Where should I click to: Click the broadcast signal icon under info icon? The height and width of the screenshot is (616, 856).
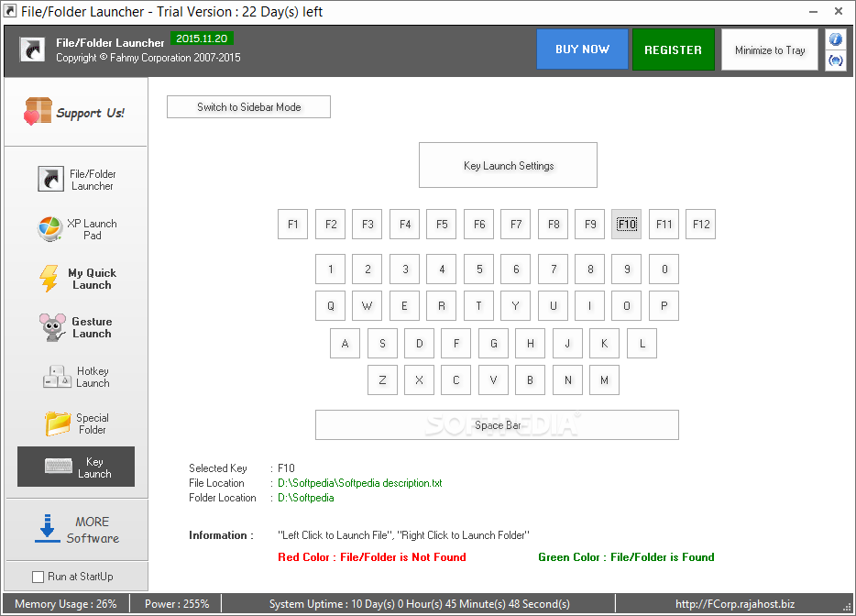tap(835, 60)
